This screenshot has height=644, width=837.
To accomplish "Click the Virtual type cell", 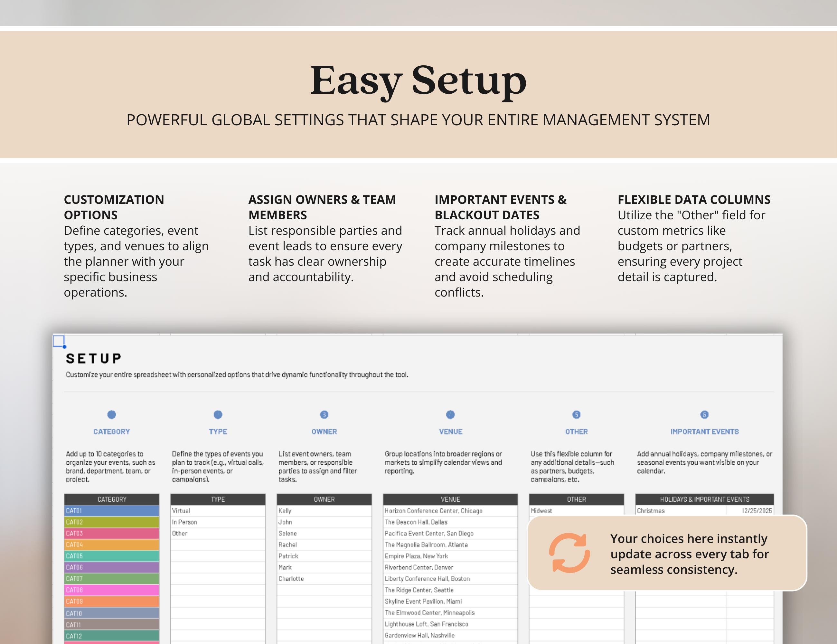I will (x=218, y=511).
